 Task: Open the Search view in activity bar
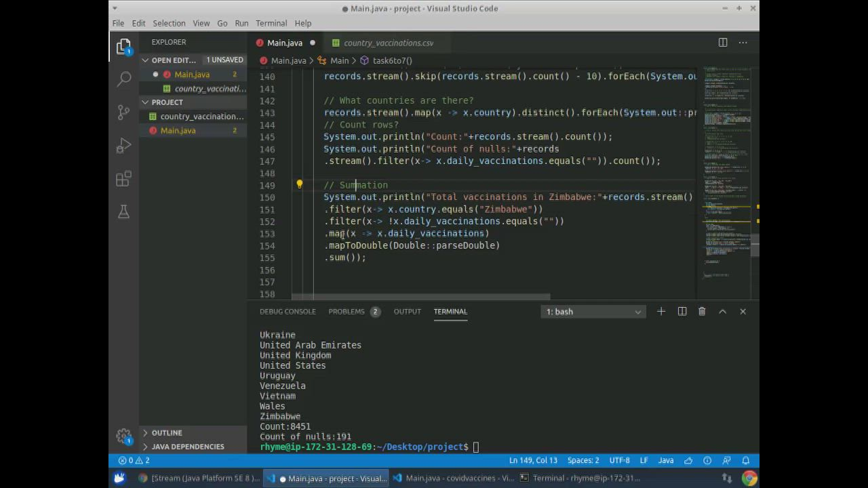tap(124, 79)
